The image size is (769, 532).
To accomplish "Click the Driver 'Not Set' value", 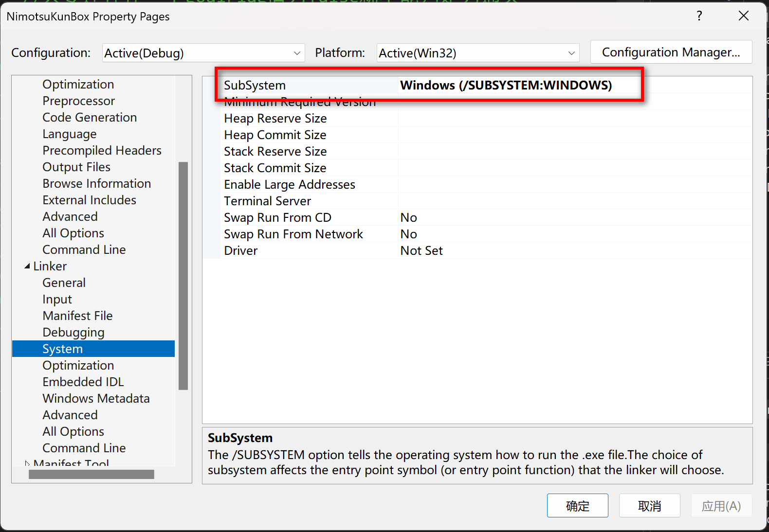I will pyautogui.click(x=421, y=250).
